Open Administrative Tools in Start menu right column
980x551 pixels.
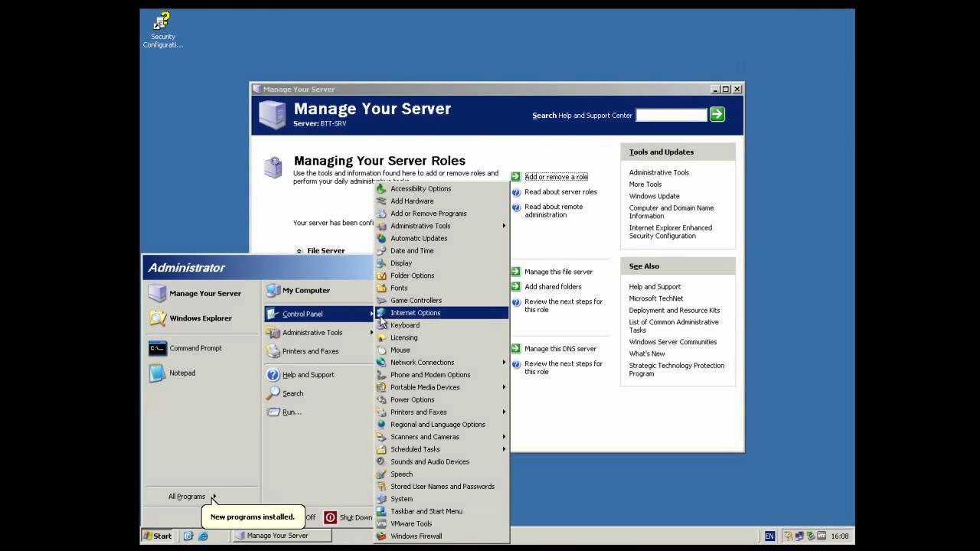point(319,333)
